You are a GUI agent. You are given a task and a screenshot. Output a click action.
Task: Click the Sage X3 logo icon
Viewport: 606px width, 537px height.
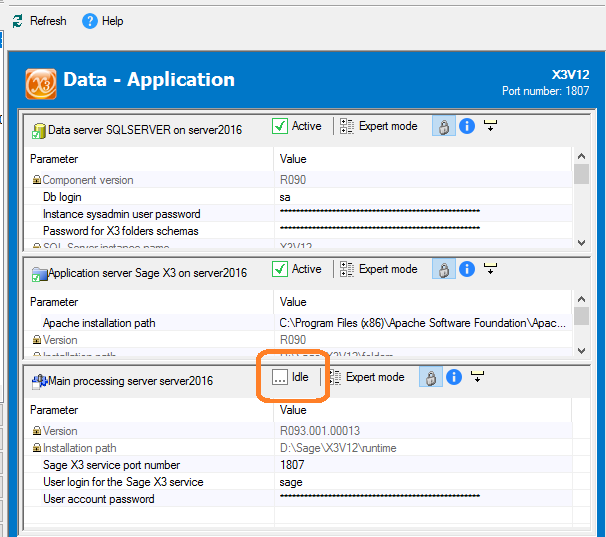coord(41,81)
